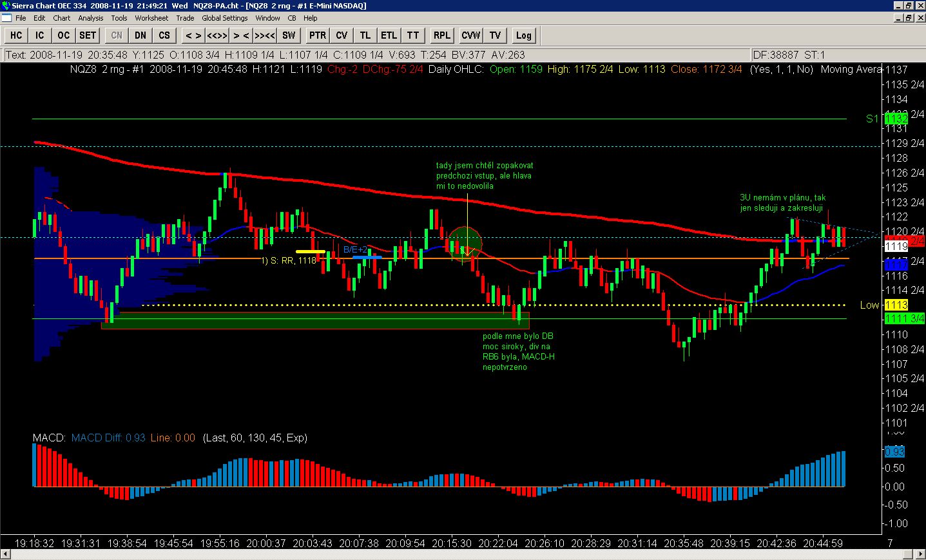Click the 20:35:48 time axis label
The image size is (926, 560).
tap(684, 543)
